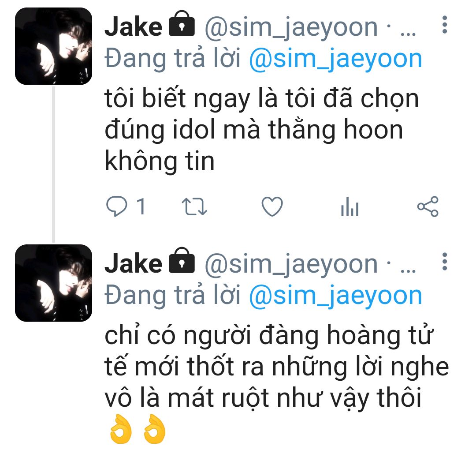
Task: Open the tweet text about 'chọn đúng idol'
Action: [262, 130]
